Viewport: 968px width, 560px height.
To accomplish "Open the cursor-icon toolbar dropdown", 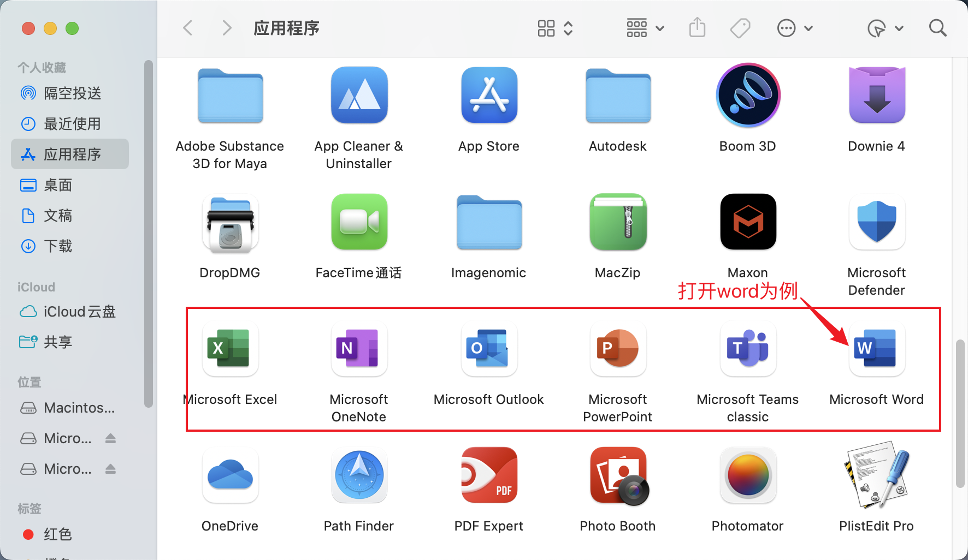I will click(x=885, y=28).
